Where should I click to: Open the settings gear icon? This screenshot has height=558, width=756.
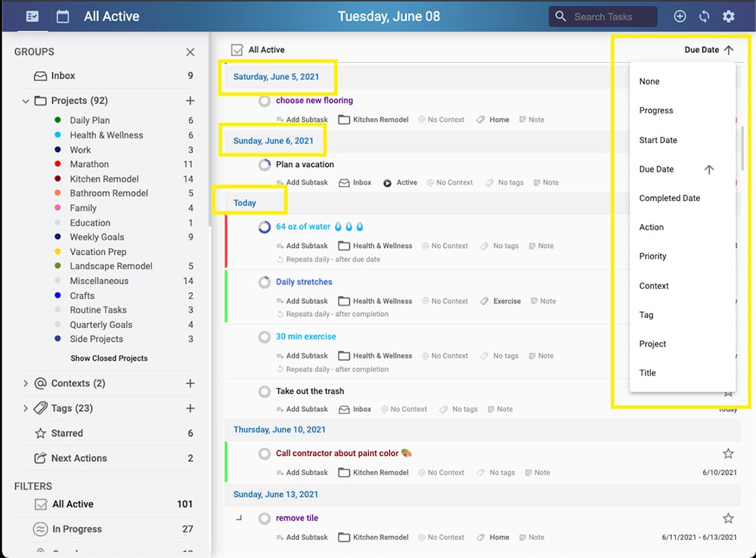pos(728,16)
